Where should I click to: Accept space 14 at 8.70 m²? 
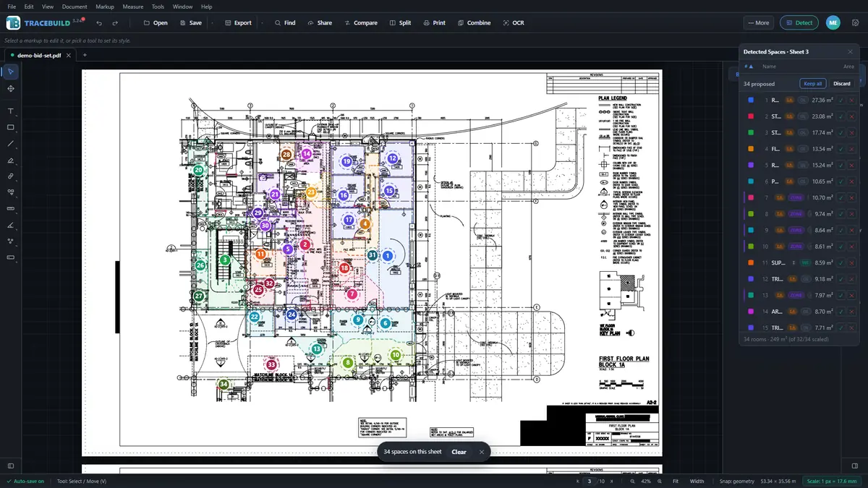pyautogui.click(x=841, y=312)
